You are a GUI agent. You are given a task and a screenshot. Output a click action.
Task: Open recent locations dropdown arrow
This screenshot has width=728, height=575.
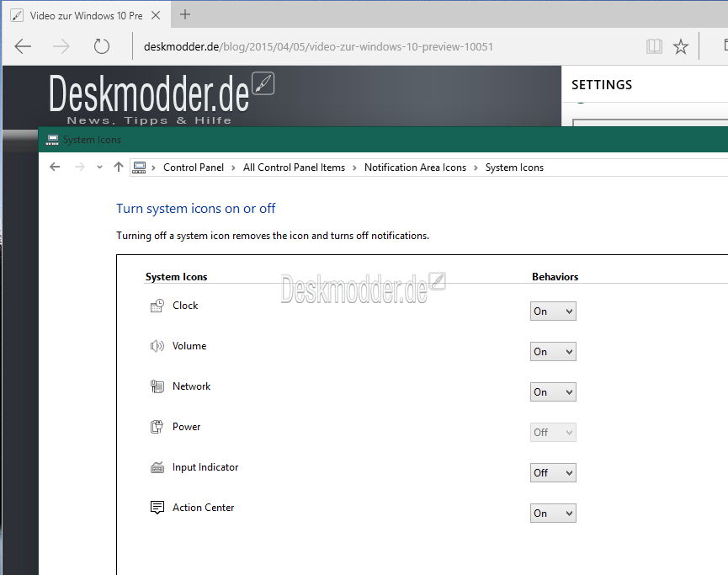tap(99, 168)
